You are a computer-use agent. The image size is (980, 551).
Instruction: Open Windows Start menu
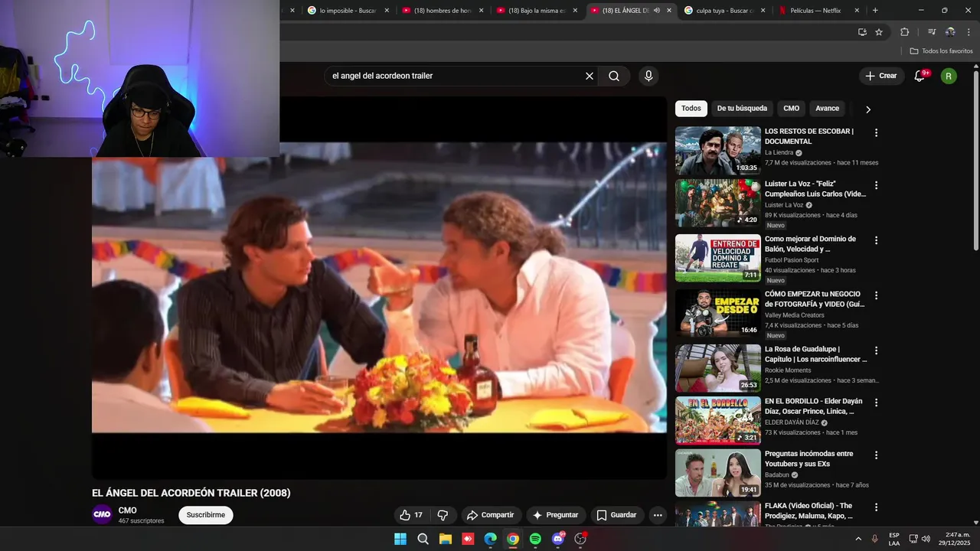[400, 539]
